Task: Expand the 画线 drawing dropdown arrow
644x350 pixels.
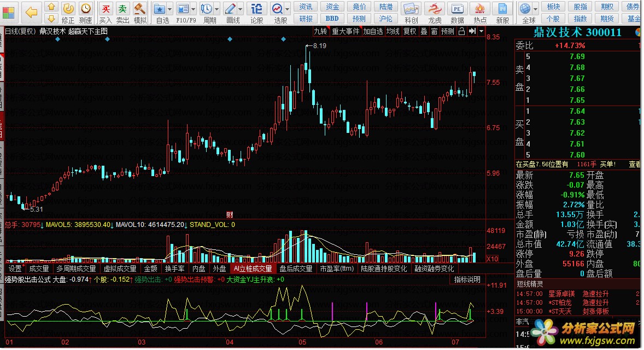Action: click(240, 9)
